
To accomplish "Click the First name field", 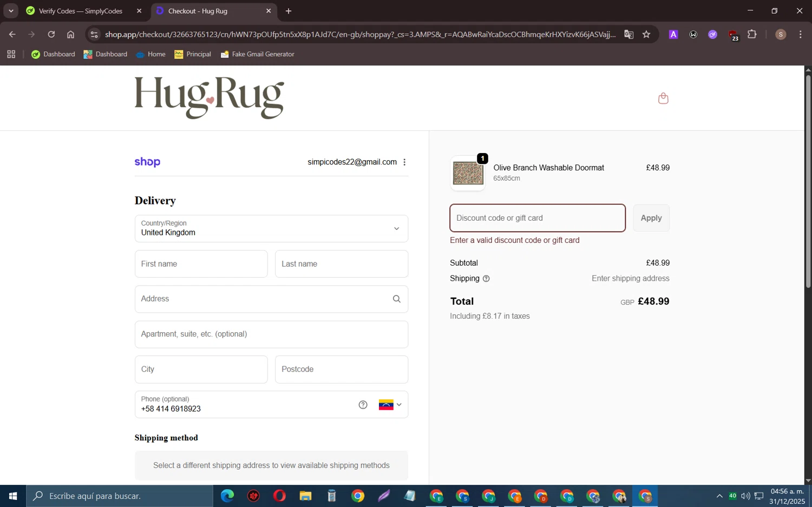I will coord(201,264).
